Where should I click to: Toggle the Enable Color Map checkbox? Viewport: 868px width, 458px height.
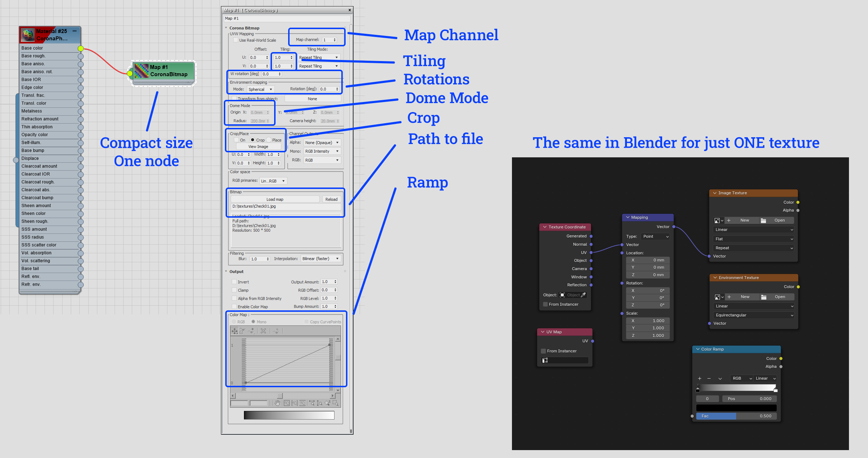tap(234, 307)
